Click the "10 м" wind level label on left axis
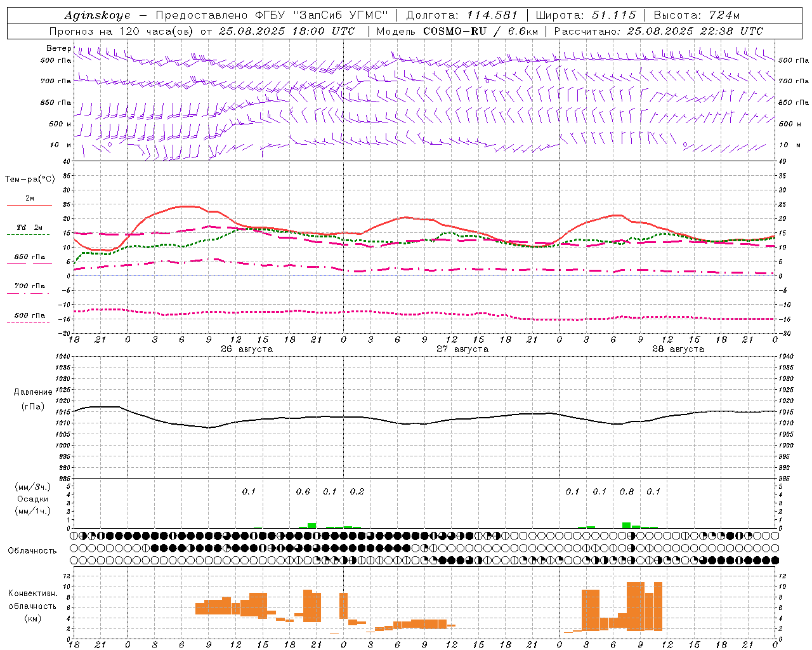The height and width of the screenshot is (650, 812). (60, 145)
